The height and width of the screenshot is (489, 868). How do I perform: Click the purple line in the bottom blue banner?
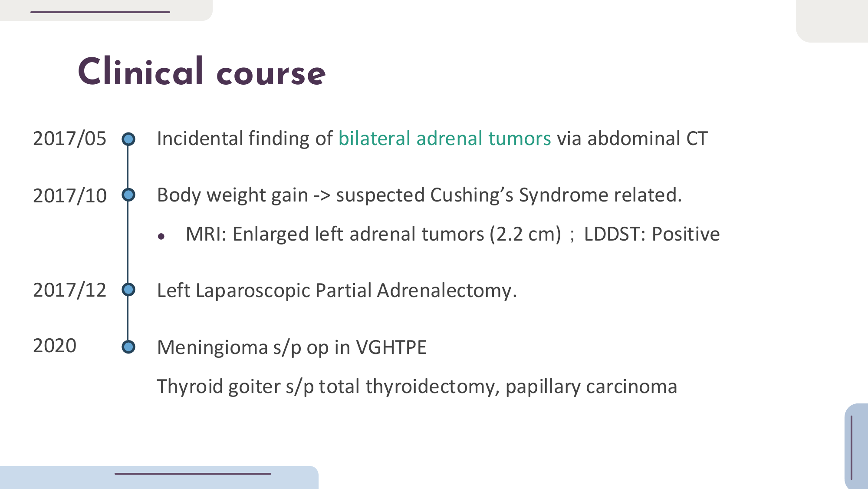[193, 474]
